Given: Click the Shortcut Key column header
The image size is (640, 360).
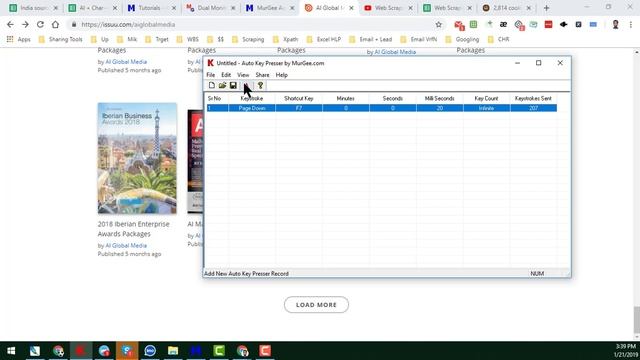Looking at the screenshot, I should pyautogui.click(x=299, y=98).
